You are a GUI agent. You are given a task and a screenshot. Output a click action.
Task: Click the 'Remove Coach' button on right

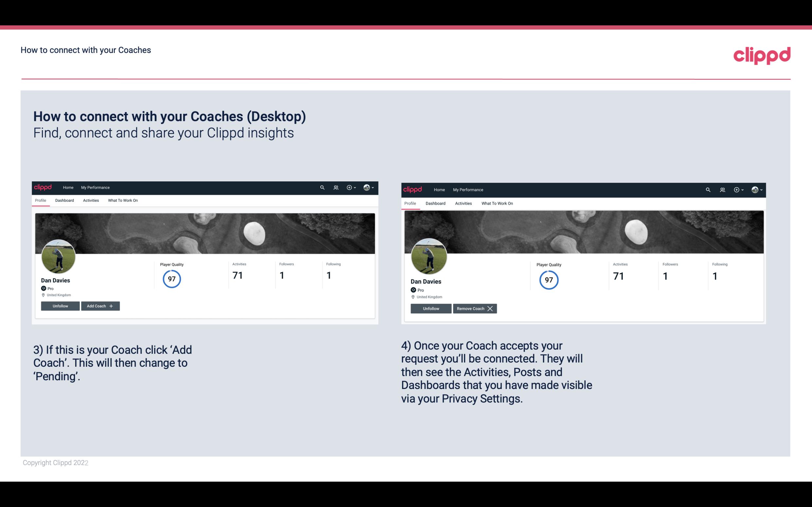(475, 308)
